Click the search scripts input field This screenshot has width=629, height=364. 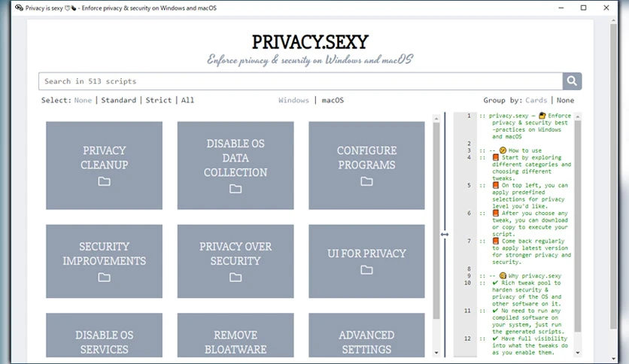pos(300,81)
